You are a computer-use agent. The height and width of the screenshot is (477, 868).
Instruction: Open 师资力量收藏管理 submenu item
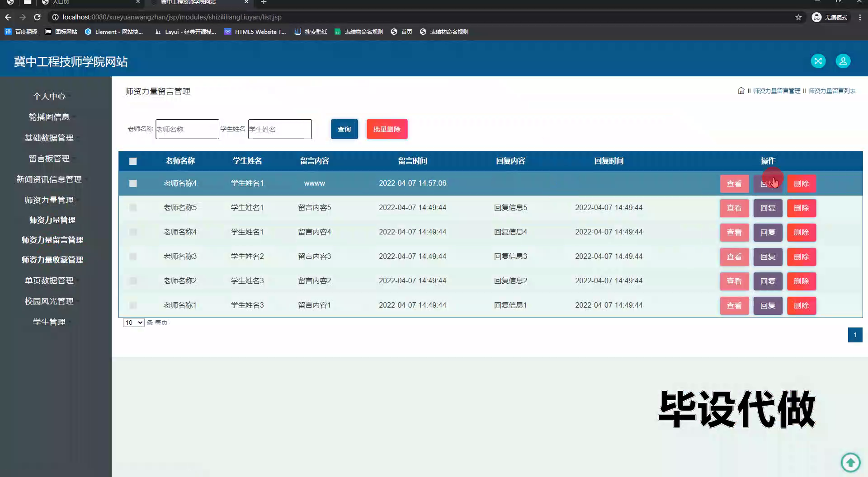(52, 260)
